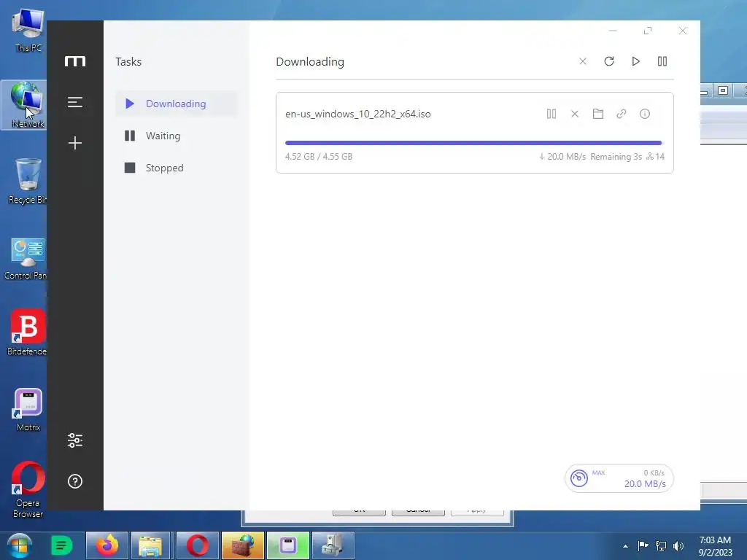The image size is (747, 560).
Task: Show the iso file in folder
Action: coord(598,114)
